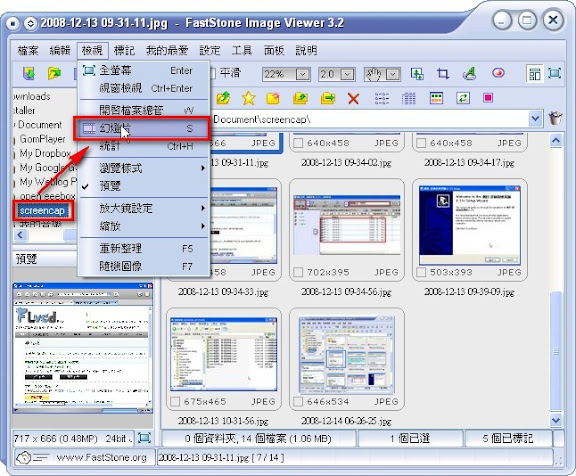The width and height of the screenshot is (576, 476).
Task: Check the 640x458 box for 09-34-02.jpg
Action: point(298,143)
